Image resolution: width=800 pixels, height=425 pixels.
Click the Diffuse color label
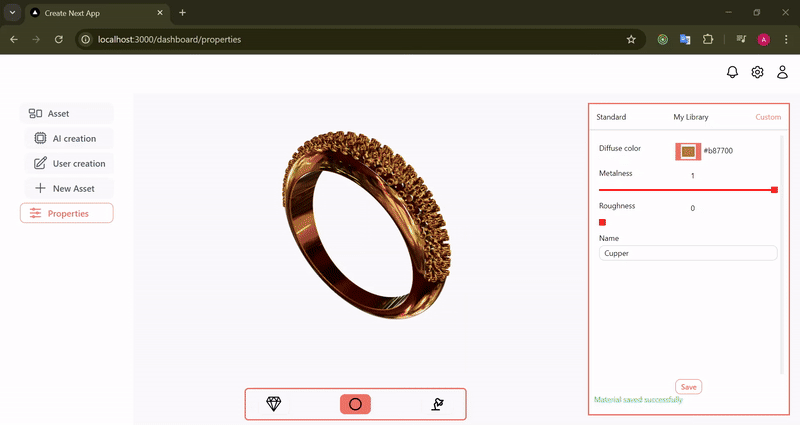[x=620, y=148]
